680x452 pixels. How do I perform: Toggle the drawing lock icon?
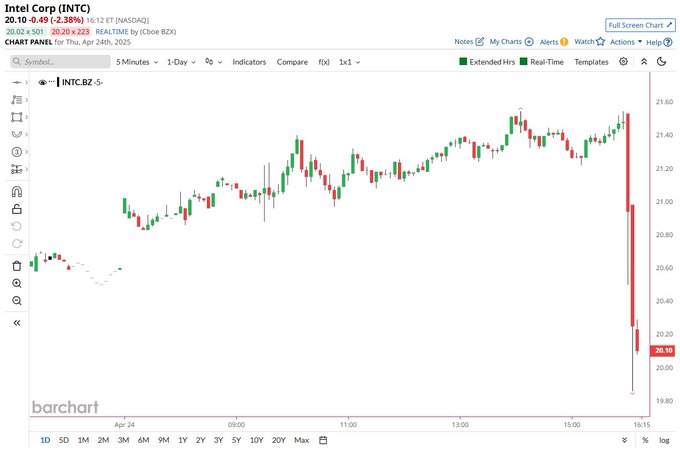16,209
